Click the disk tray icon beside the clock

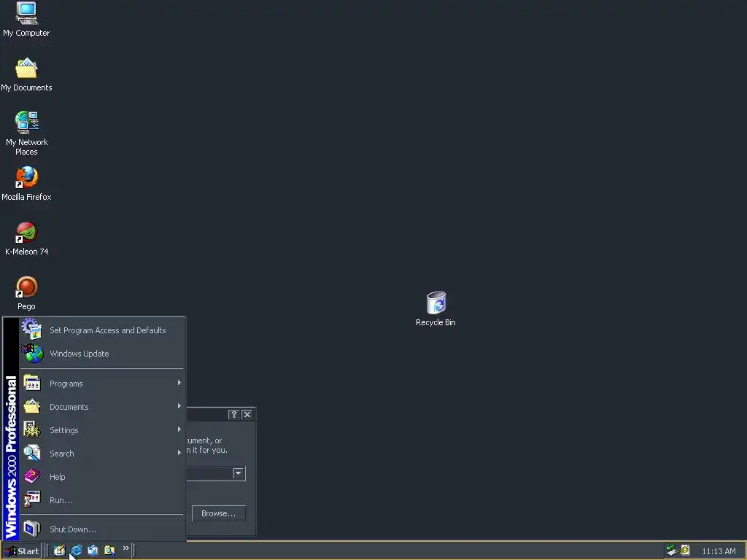click(x=685, y=551)
